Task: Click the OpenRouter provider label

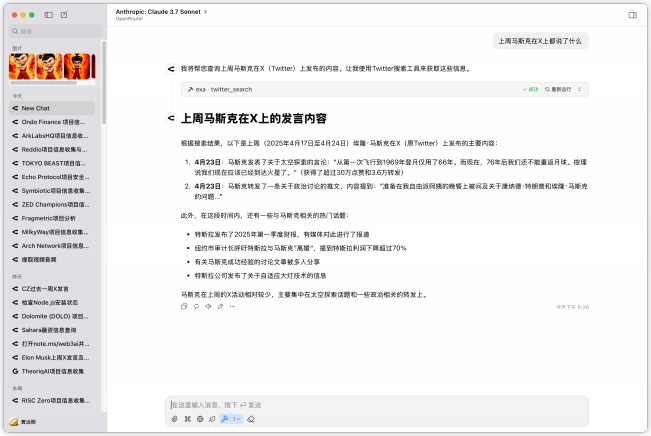Action: tap(129, 19)
